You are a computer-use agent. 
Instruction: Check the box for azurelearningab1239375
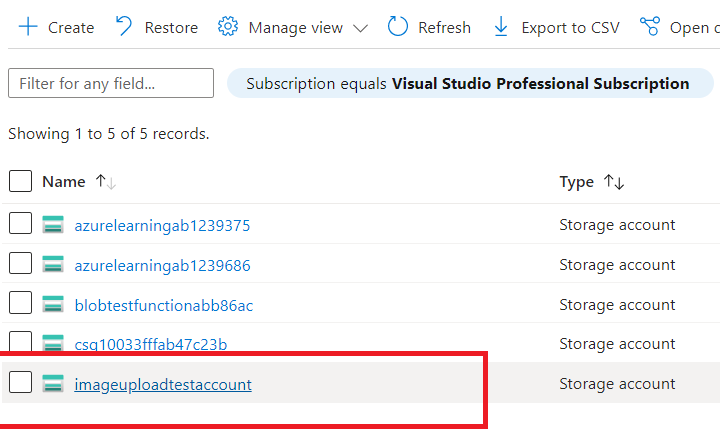[x=20, y=223]
